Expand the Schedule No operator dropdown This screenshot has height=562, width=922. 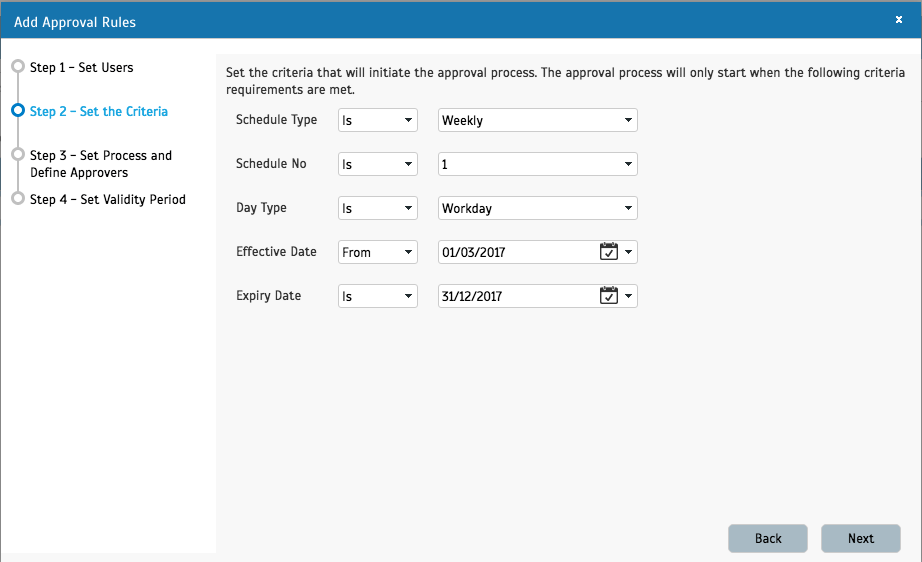377,164
